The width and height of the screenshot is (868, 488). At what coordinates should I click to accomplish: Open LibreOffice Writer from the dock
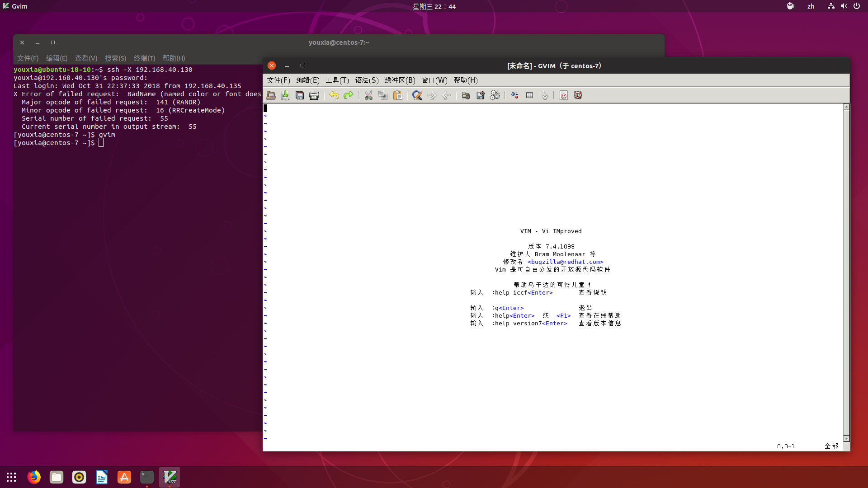click(102, 477)
